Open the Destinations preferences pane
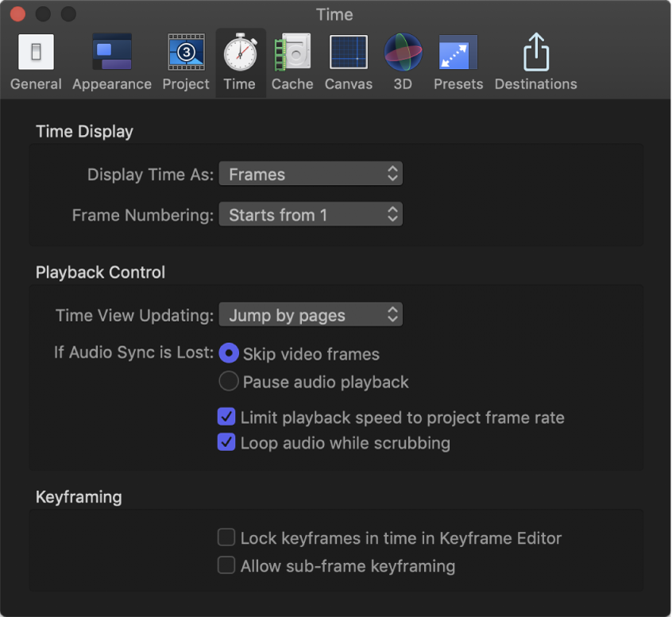This screenshot has width=672, height=617. (x=535, y=60)
